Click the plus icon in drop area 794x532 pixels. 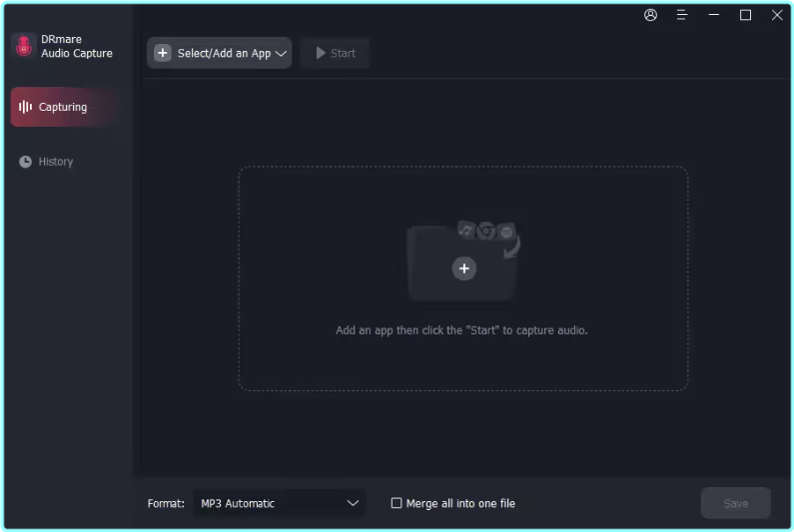(x=463, y=268)
